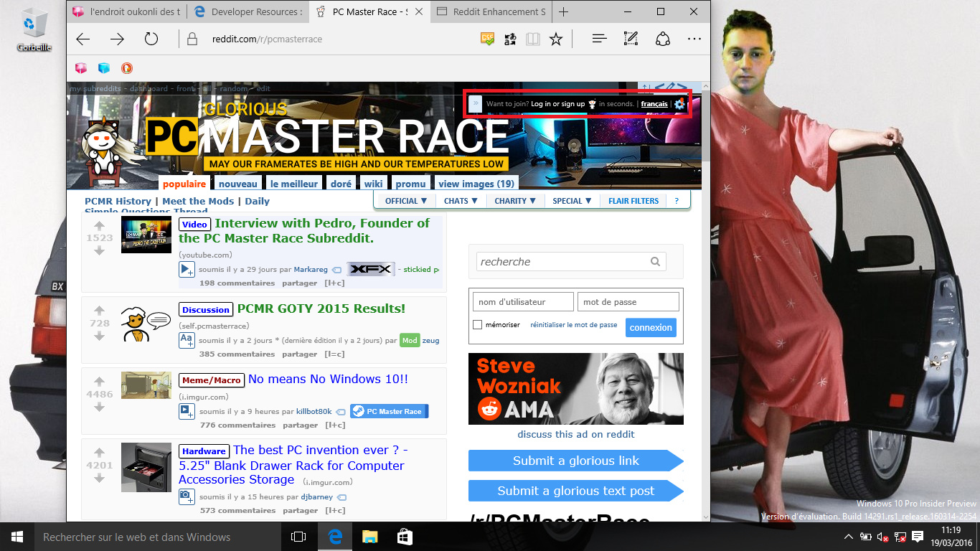Image resolution: width=980 pixels, height=551 pixels.
Task: Expand the SPECIAL dropdown
Action: 572,201
